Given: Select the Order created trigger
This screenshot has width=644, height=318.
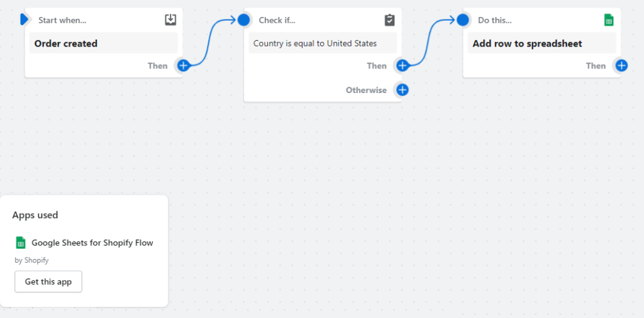Looking at the screenshot, I should 104,43.
